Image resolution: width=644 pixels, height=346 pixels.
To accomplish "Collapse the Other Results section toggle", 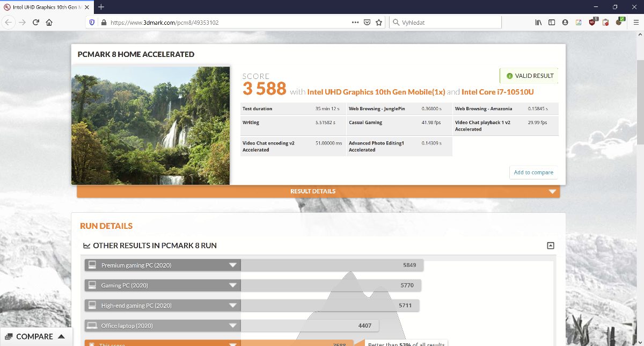I will (550, 246).
